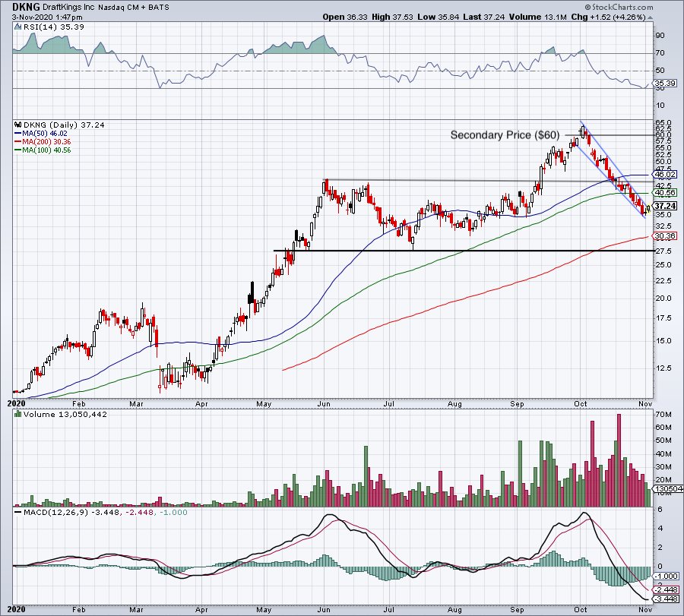Click the 37.24 last price tag on right axis

(x=665, y=206)
